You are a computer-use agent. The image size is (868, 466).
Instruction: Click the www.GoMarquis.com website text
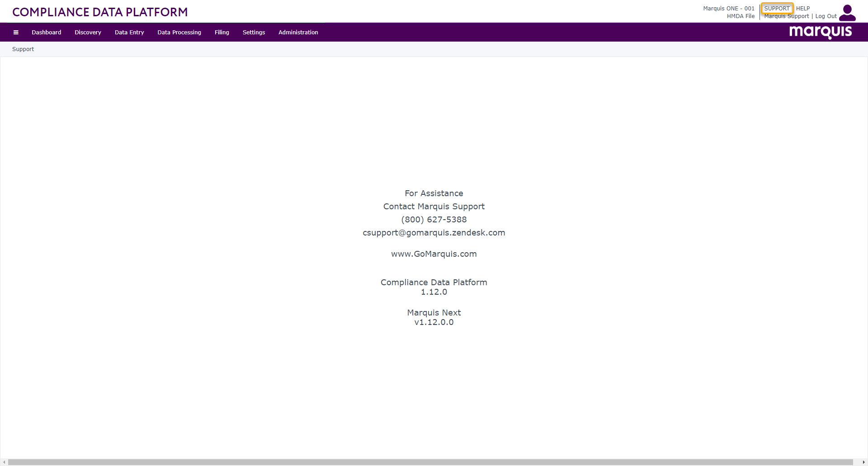pyautogui.click(x=434, y=254)
